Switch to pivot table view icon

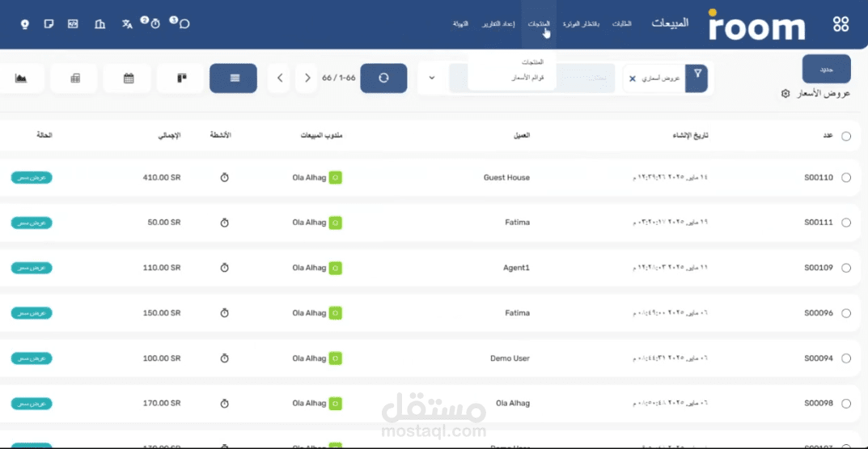click(x=75, y=78)
